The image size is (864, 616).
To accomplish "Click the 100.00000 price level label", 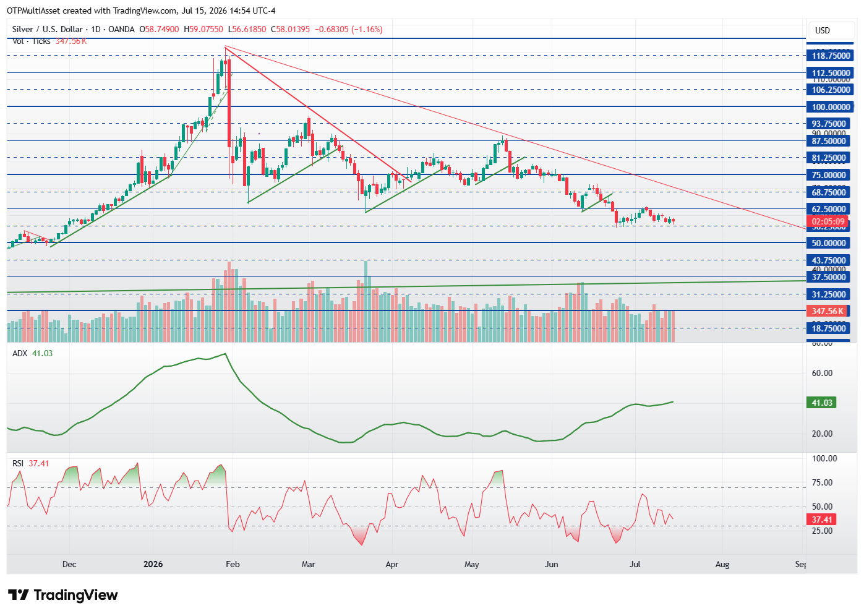I will coord(831,107).
